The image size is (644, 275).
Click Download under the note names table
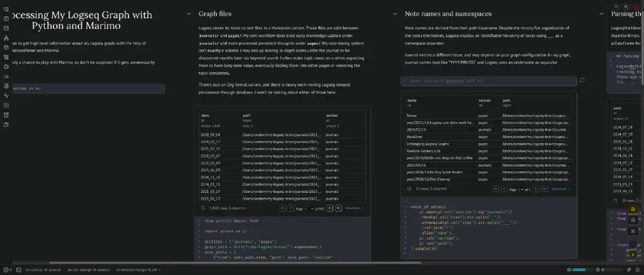click(560, 188)
